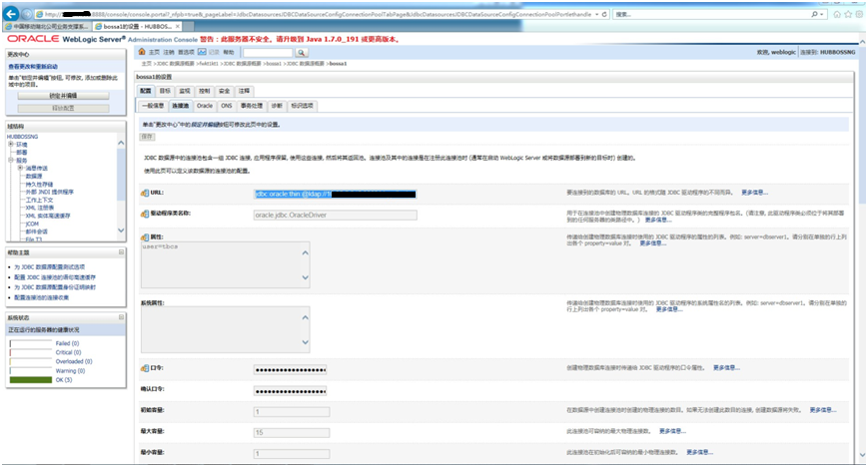Viewport: 868px width, 467px height.
Task: Click the restart-required icon beside URL label
Action: 145,194
